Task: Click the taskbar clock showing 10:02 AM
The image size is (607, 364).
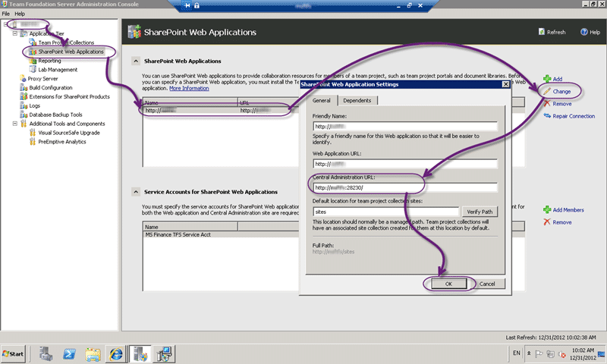Action: 583,350
